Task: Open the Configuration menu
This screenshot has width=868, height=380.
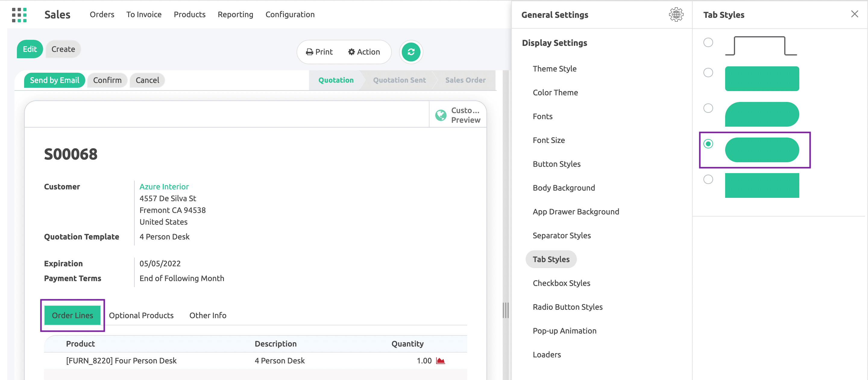Action: (x=290, y=14)
